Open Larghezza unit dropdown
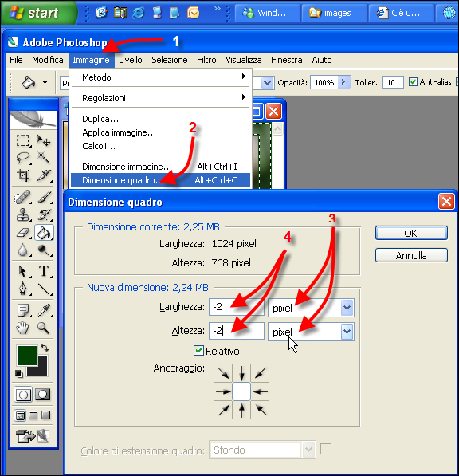459x476 pixels. [347, 308]
